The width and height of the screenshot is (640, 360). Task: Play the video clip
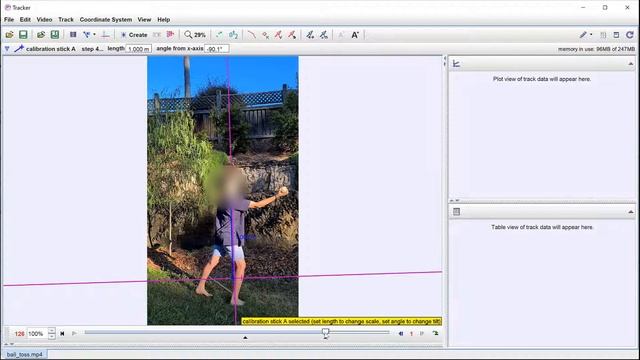[74, 333]
